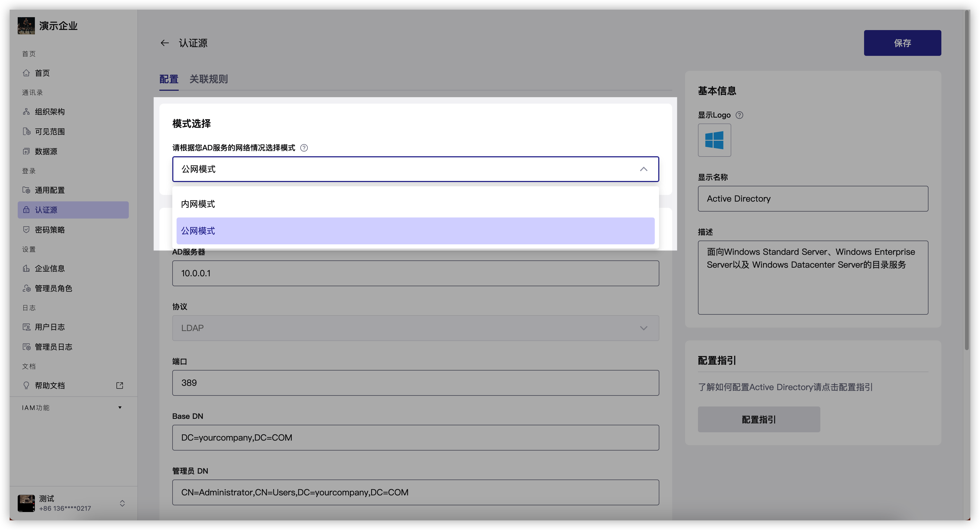Open 密码策略 in sidebar
This screenshot has width=980, height=530.
coord(73,230)
